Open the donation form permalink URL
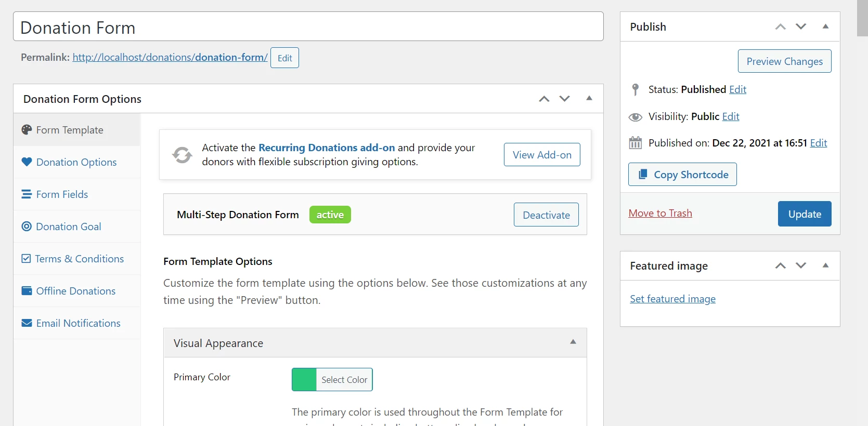 coord(170,57)
